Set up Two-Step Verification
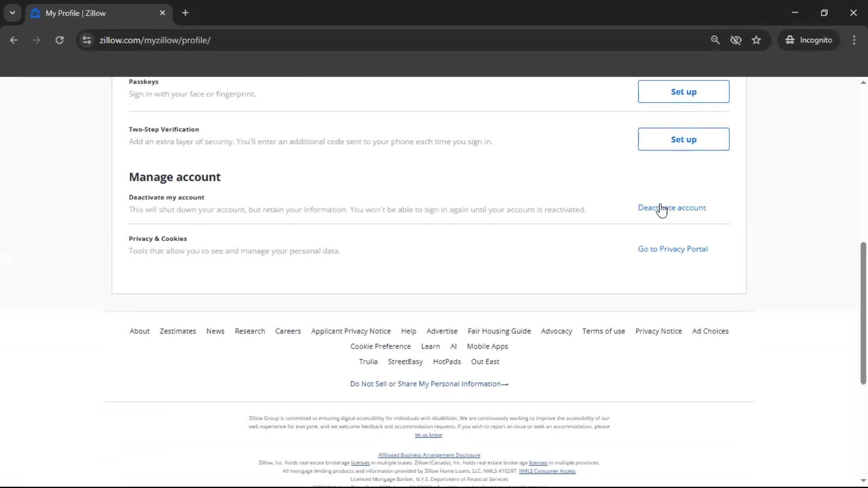Screen dimensions: 868x488 683,139
